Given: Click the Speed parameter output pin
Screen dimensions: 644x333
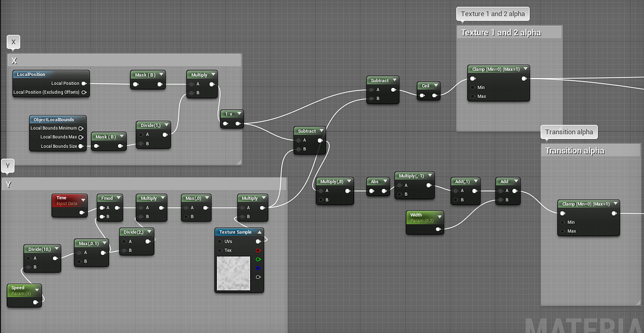Looking at the screenshot, I should tap(36, 302).
